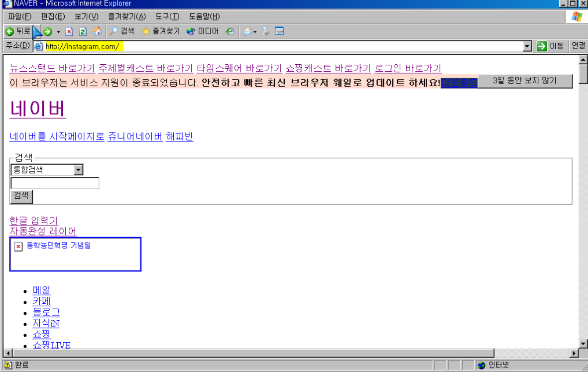Open the 쇼핑 list link
Screen dimensions: 588x372
(42, 334)
